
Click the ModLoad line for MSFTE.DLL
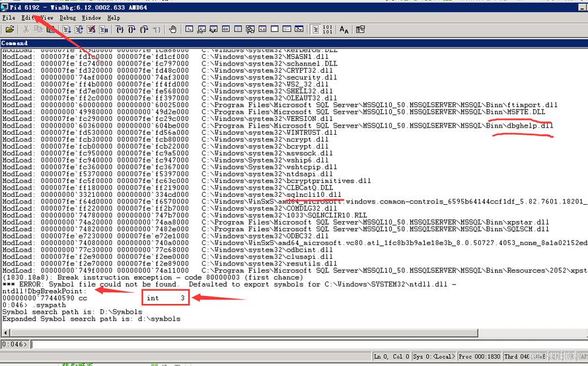(274, 112)
